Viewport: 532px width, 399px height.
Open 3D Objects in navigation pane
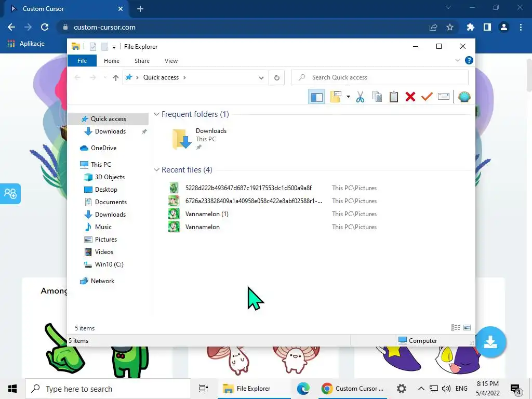point(110,177)
